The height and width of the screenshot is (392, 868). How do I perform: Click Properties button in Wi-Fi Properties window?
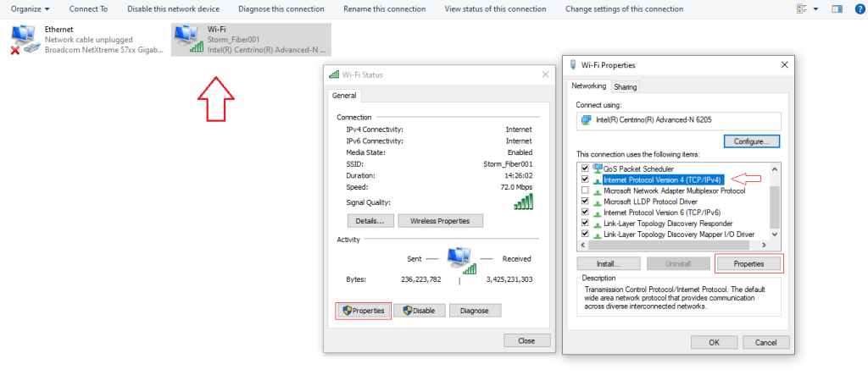749,263
